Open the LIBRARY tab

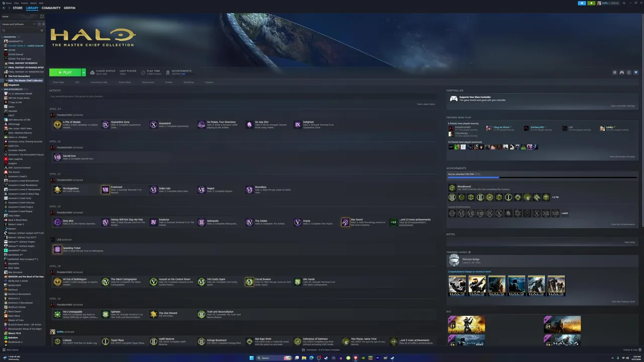pyautogui.click(x=32, y=8)
